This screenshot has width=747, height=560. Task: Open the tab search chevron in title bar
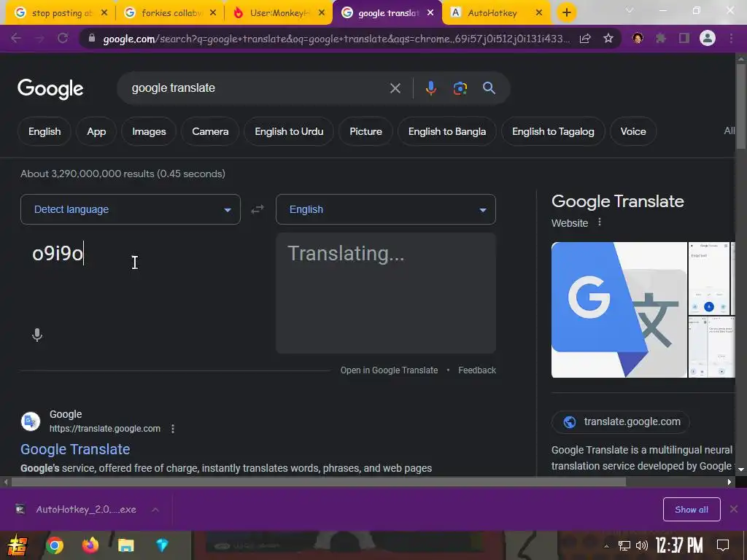tap(630, 10)
